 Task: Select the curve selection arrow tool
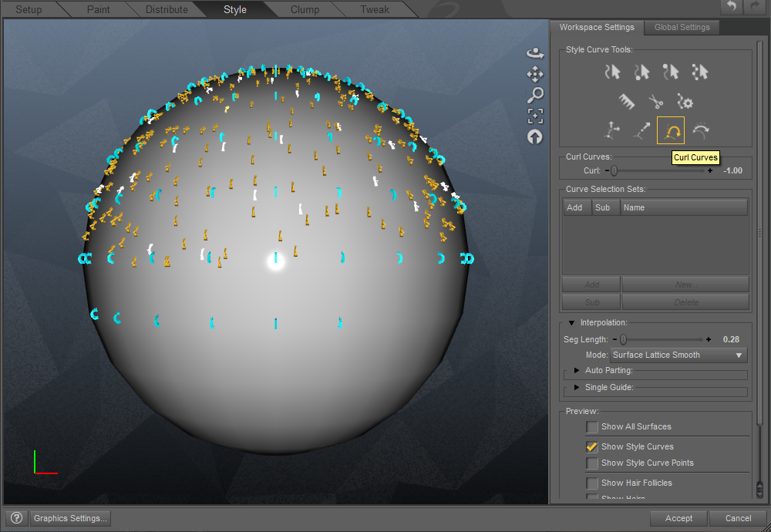point(612,72)
